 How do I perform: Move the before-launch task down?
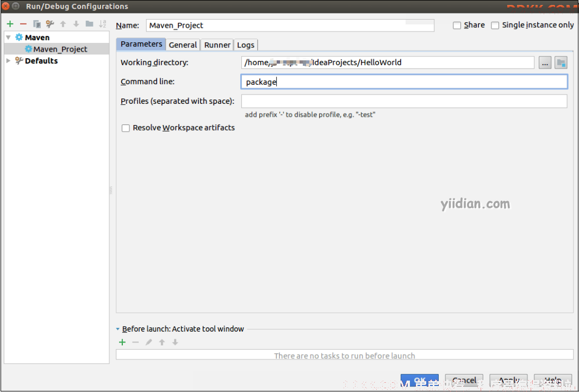click(x=175, y=342)
